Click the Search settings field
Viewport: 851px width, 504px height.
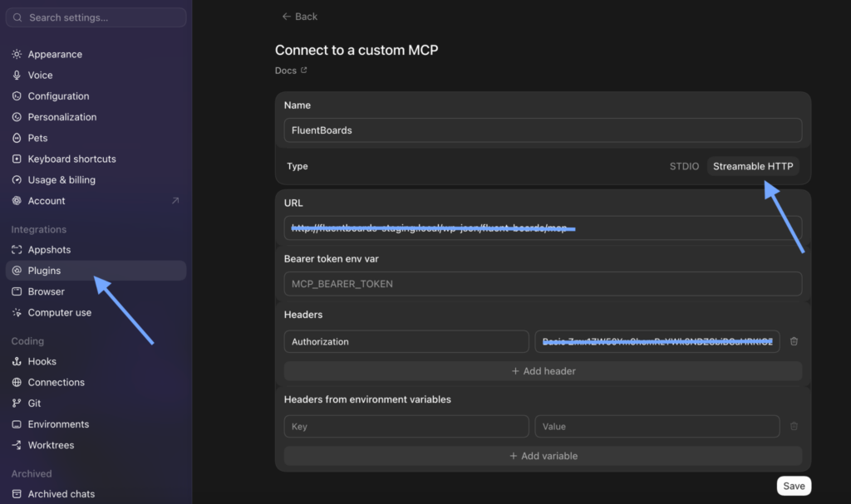pos(96,17)
